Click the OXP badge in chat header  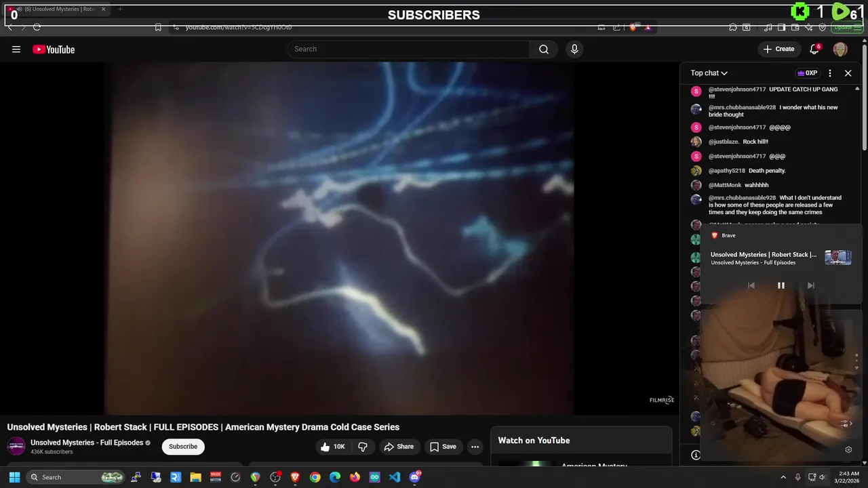(807, 73)
